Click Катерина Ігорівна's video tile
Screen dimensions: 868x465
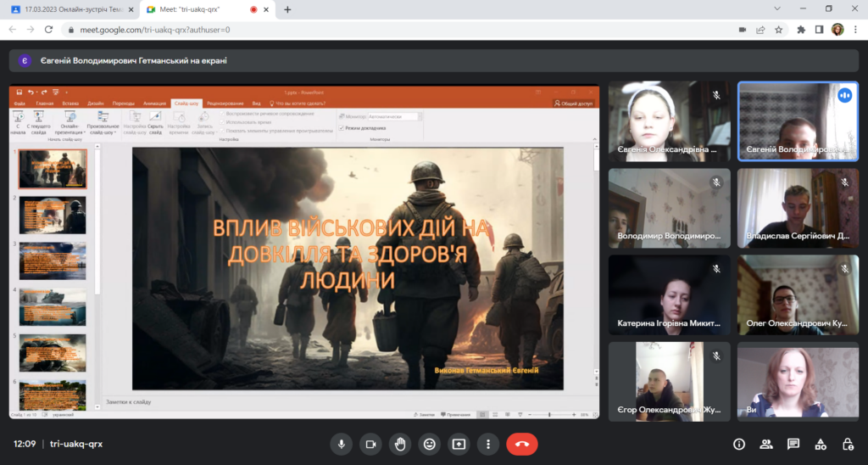[669, 295]
